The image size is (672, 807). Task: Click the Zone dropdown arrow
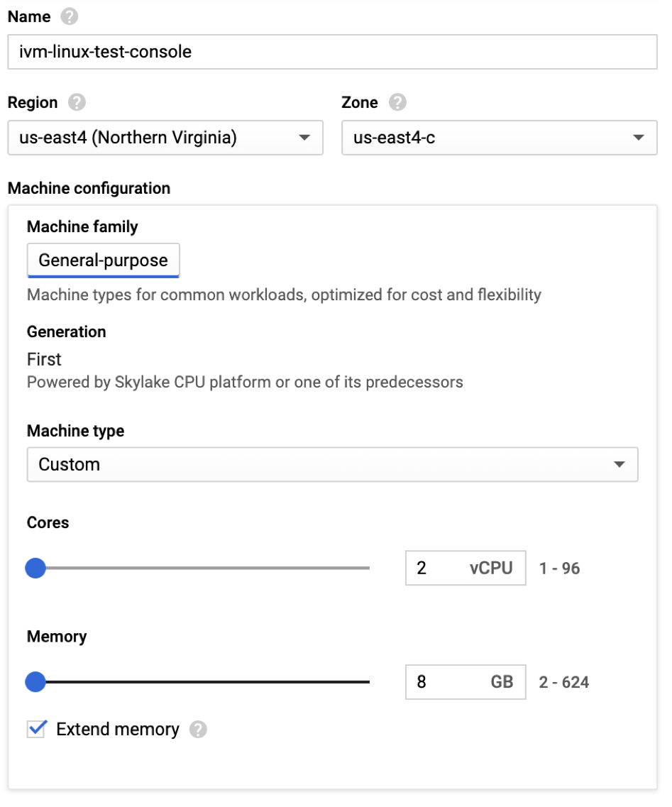click(x=639, y=138)
